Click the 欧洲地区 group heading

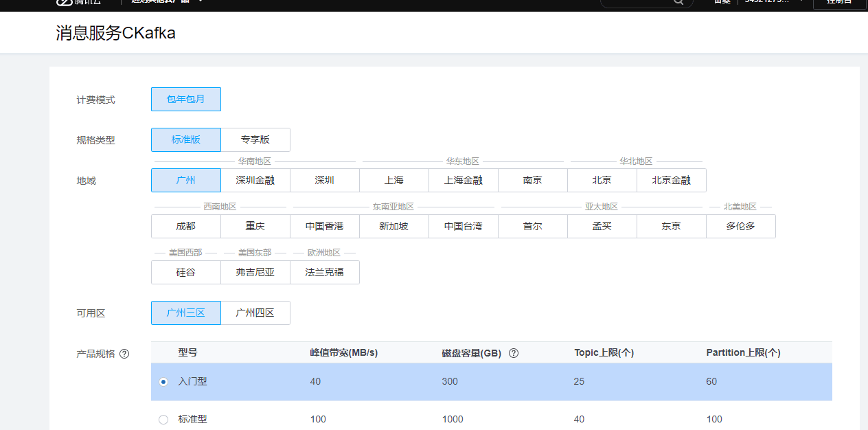pyautogui.click(x=324, y=253)
